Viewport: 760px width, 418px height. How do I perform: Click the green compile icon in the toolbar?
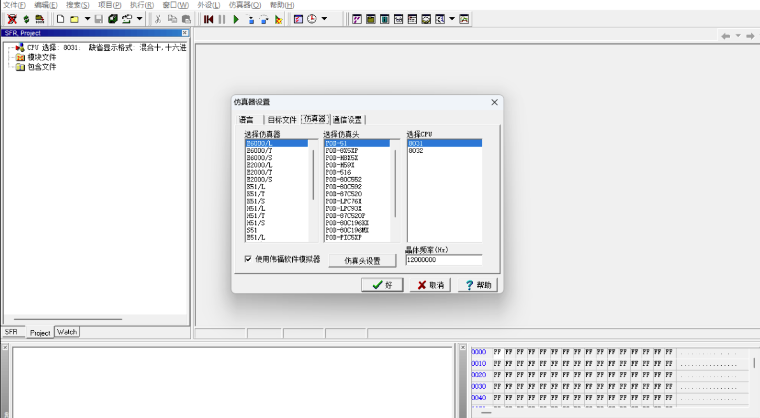point(26,19)
